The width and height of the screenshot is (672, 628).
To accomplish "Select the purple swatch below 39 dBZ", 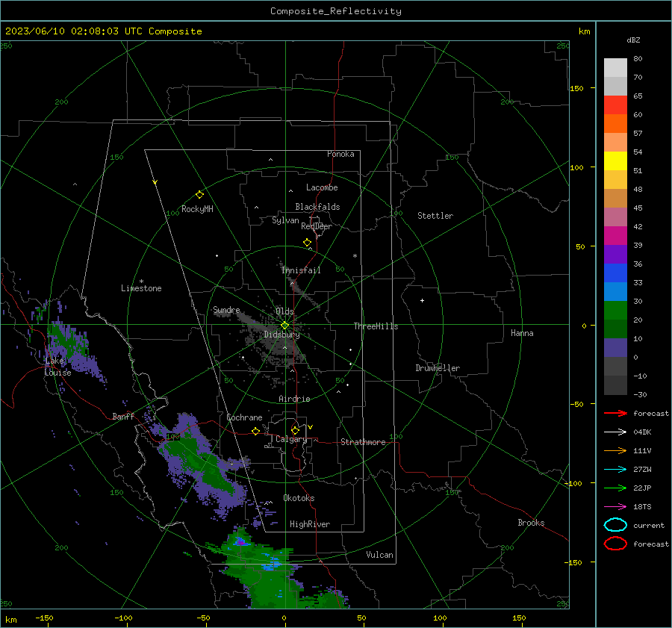I will pyautogui.click(x=615, y=254).
